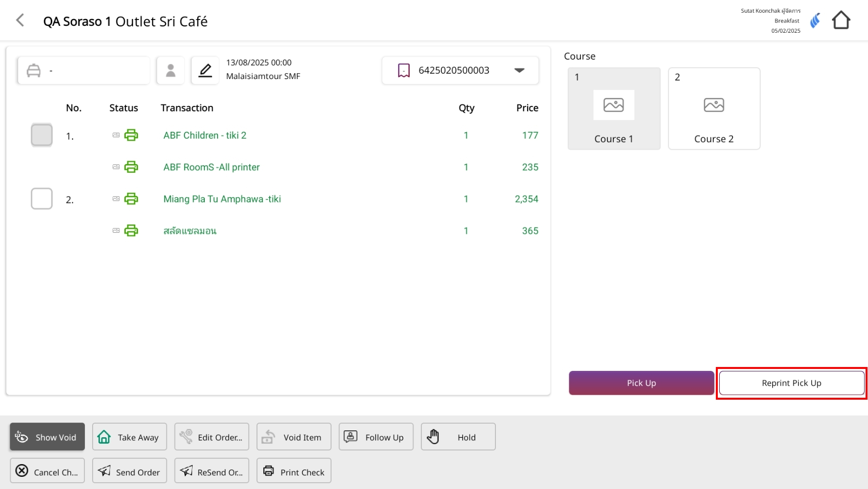
Task: Toggle the Show Void button
Action: coord(47,437)
